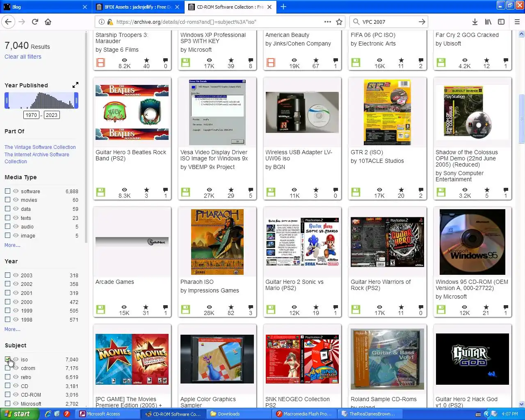This screenshot has width=525, height=420.
Task: Check the software media type filter
Action: click(x=7, y=191)
